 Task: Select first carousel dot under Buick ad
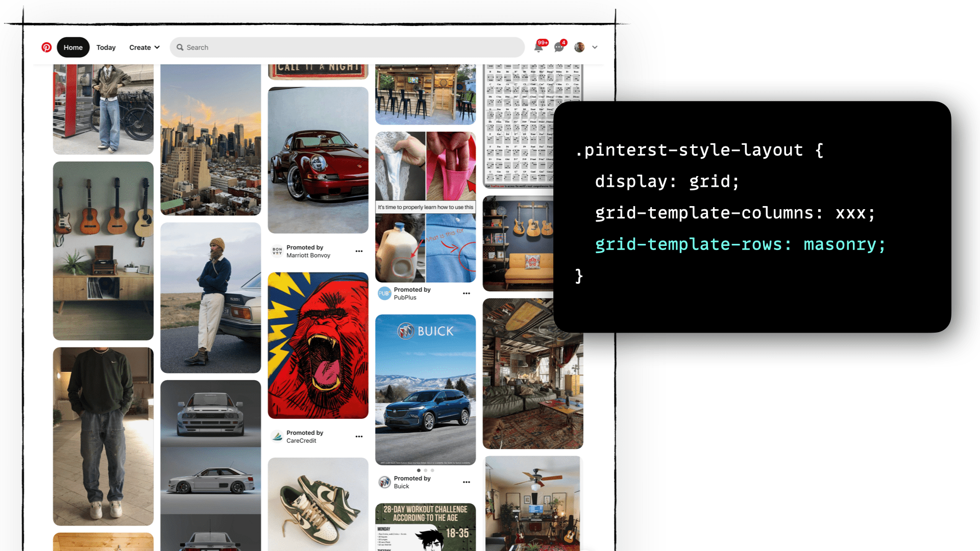coord(419,470)
